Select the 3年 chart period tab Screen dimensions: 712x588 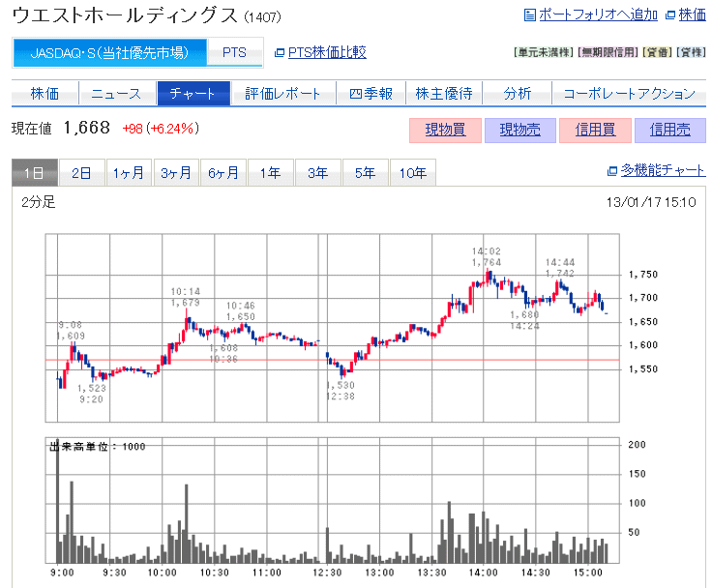318,172
